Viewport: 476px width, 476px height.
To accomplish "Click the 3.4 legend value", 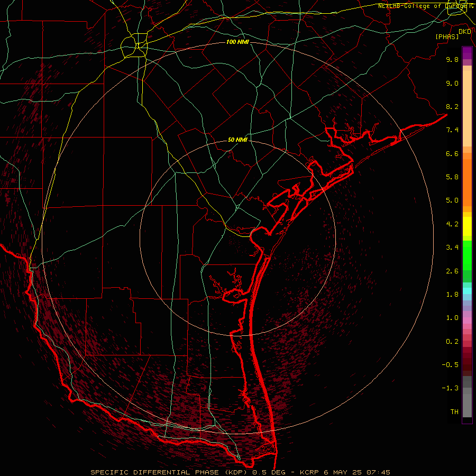I will click(452, 248).
